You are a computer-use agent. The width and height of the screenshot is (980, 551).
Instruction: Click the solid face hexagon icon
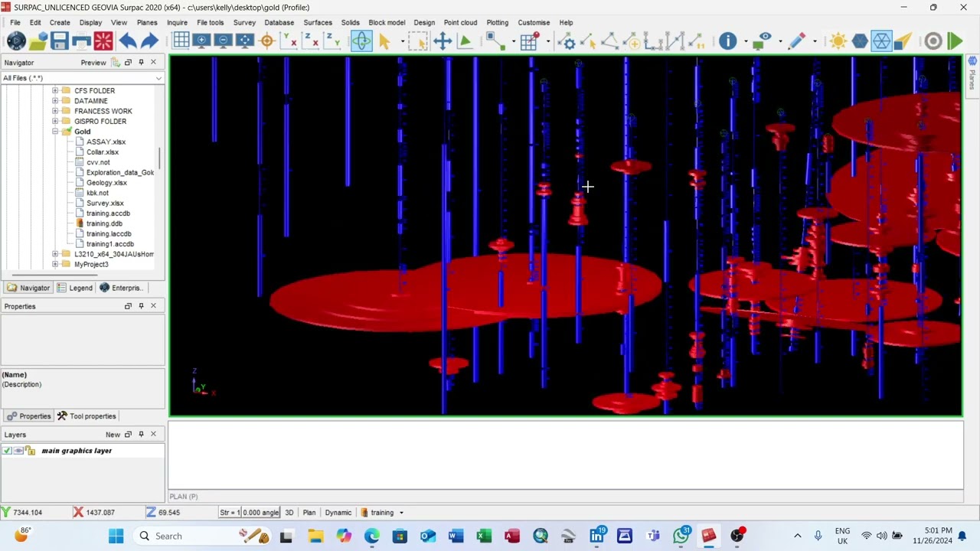(x=860, y=41)
